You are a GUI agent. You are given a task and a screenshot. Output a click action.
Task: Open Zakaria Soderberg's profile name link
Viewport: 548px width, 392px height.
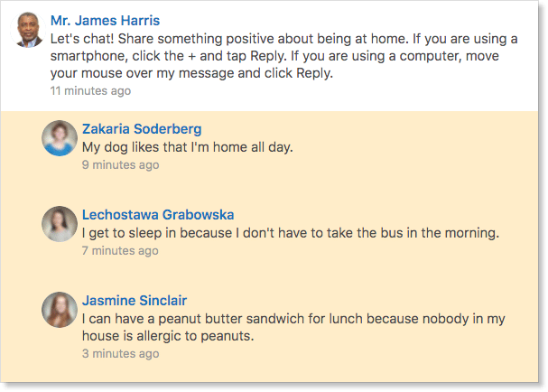pyautogui.click(x=142, y=128)
